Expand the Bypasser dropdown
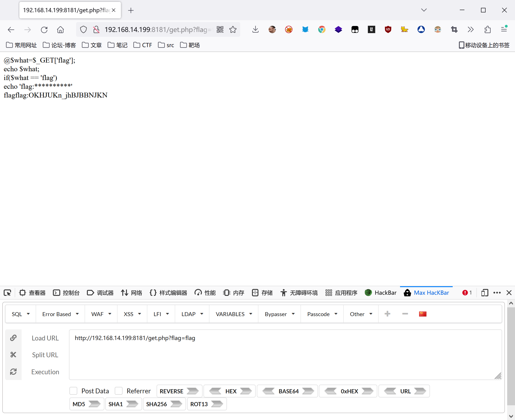This screenshot has height=420, width=515. click(279, 314)
